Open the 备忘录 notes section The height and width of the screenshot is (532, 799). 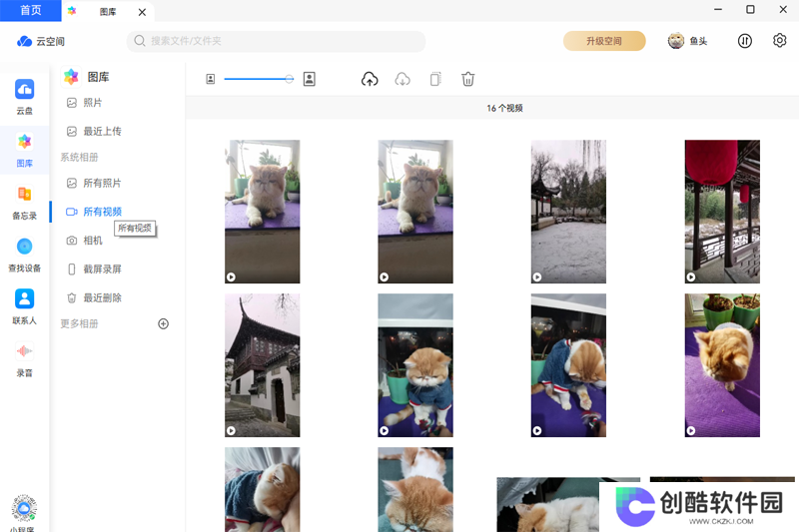pyautogui.click(x=24, y=202)
